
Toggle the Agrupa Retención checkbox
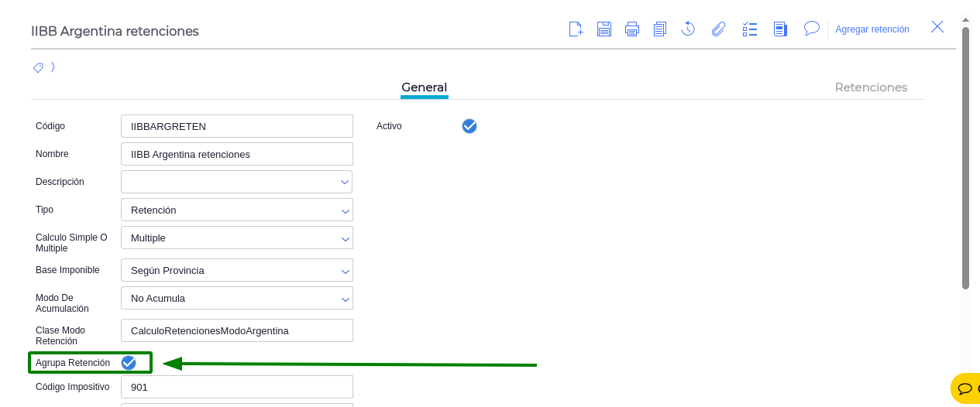pyautogui.click(x=129, y=363)
